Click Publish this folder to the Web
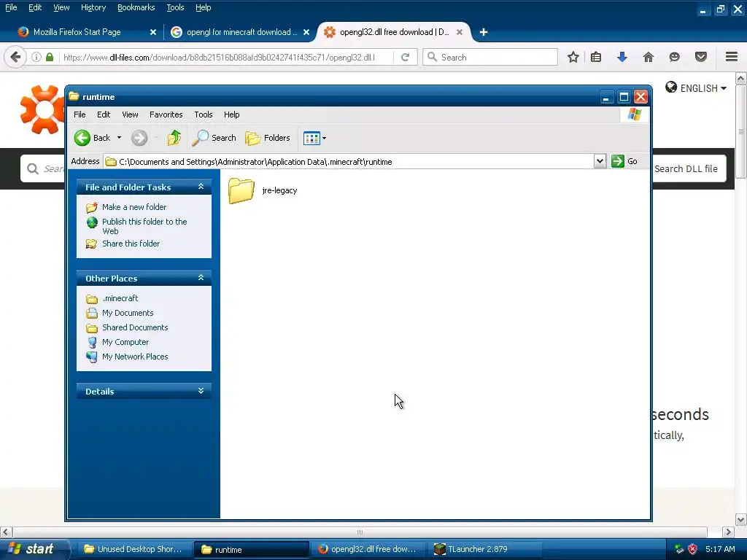 [144, 226]
